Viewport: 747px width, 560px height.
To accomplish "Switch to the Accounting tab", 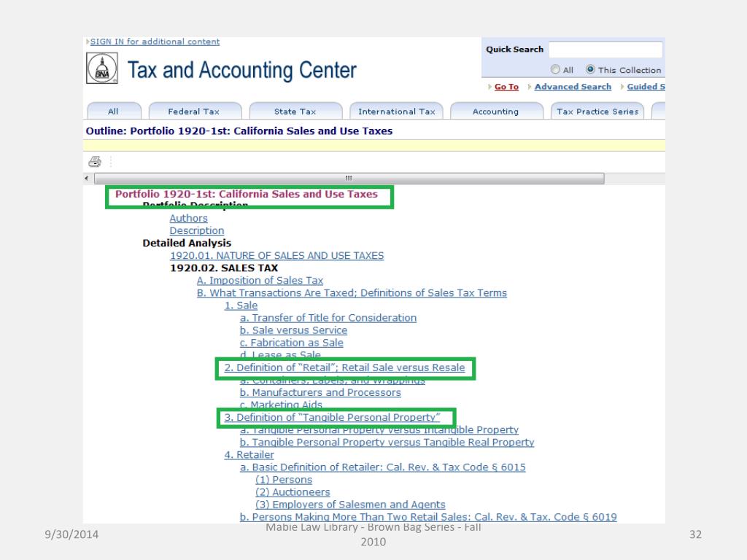I will pos(495,112).
